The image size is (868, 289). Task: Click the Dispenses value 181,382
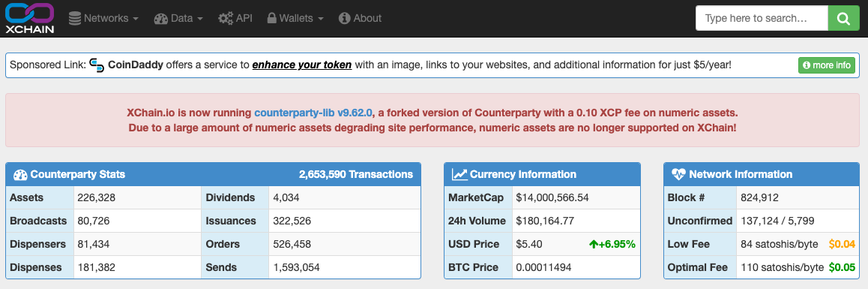coord(97,268)
